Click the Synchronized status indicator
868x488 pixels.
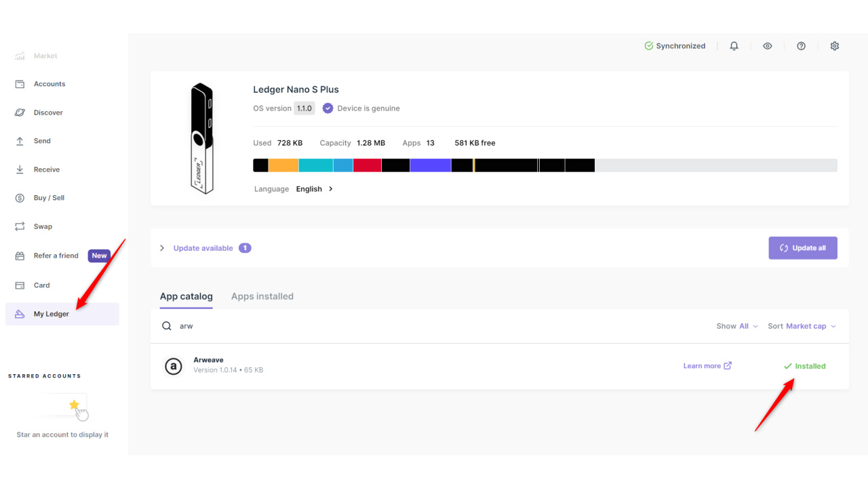pos(675,46)
